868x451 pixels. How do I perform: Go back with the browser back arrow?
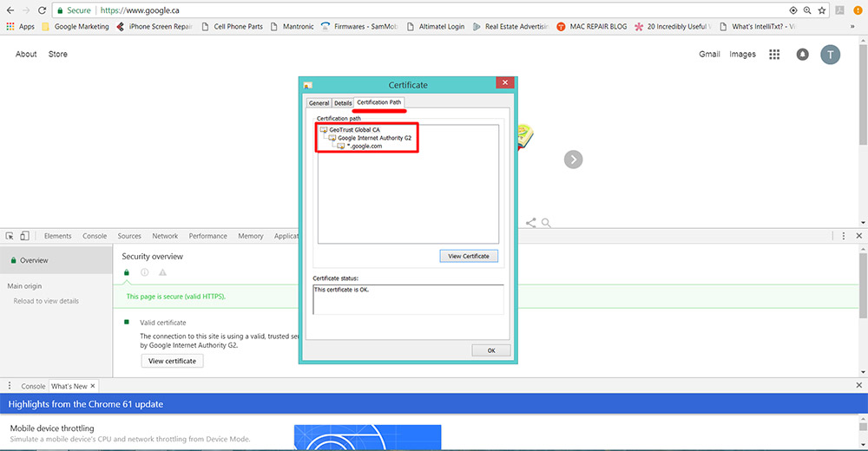point(10,10)
